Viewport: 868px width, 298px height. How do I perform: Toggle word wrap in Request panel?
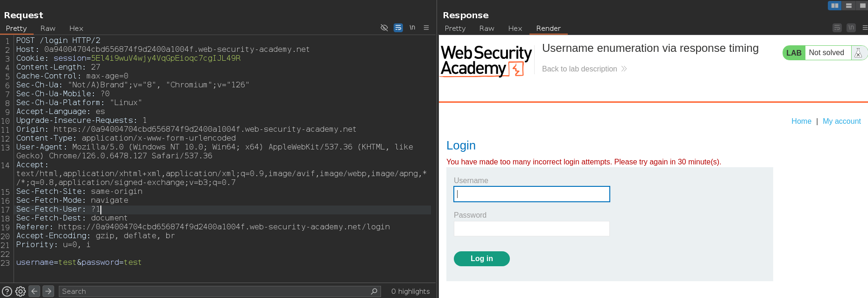point(398,28)
